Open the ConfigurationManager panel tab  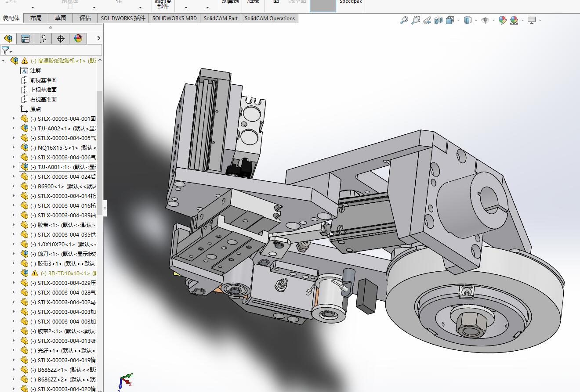coord(43,39)
